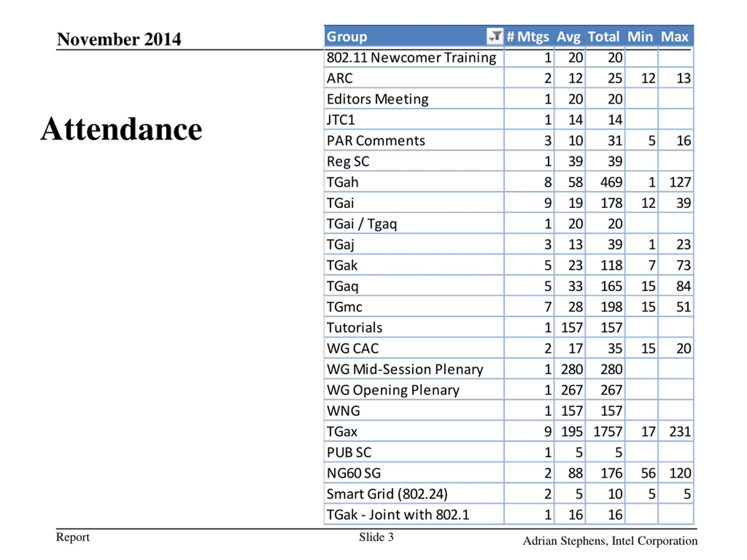Select the November 2014 header text
Image resolution: width=747 pixels, height=560 pixels.
point(119,39)
